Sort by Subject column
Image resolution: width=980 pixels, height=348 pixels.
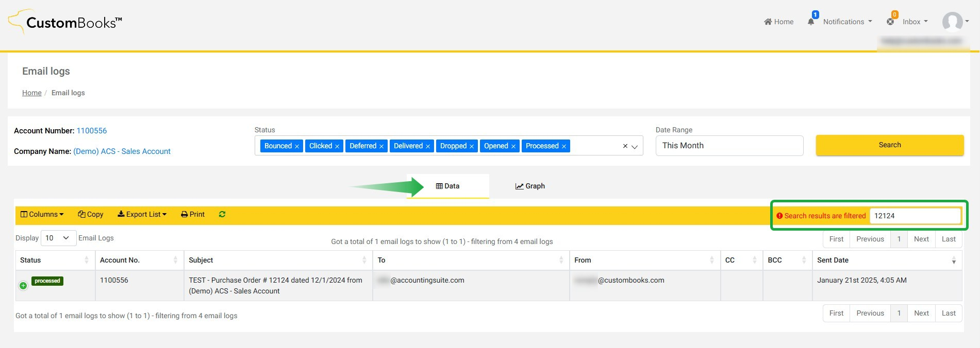click(278, 260)
